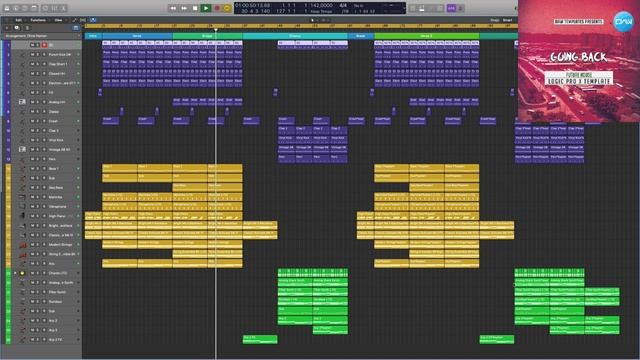Select the Intro arrangement marker
Viewport: 640px width, 360px height.
tap(93, 36)
